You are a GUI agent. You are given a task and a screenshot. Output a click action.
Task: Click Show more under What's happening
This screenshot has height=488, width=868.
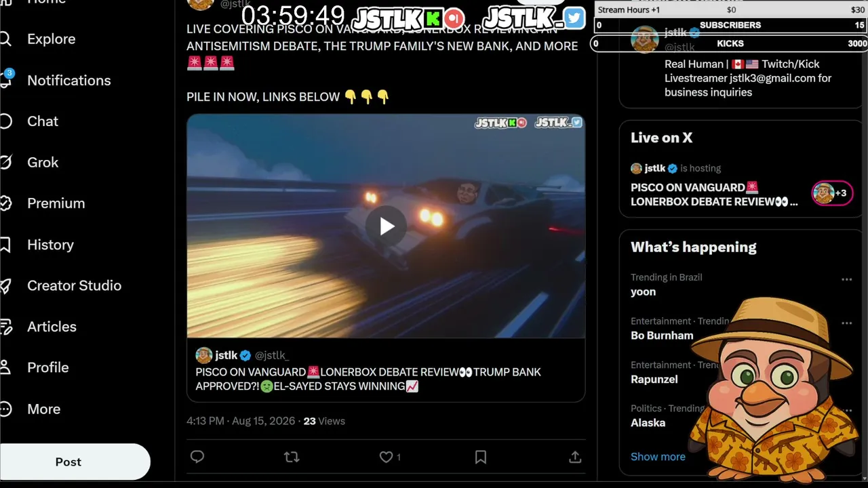tap(658, 457)
